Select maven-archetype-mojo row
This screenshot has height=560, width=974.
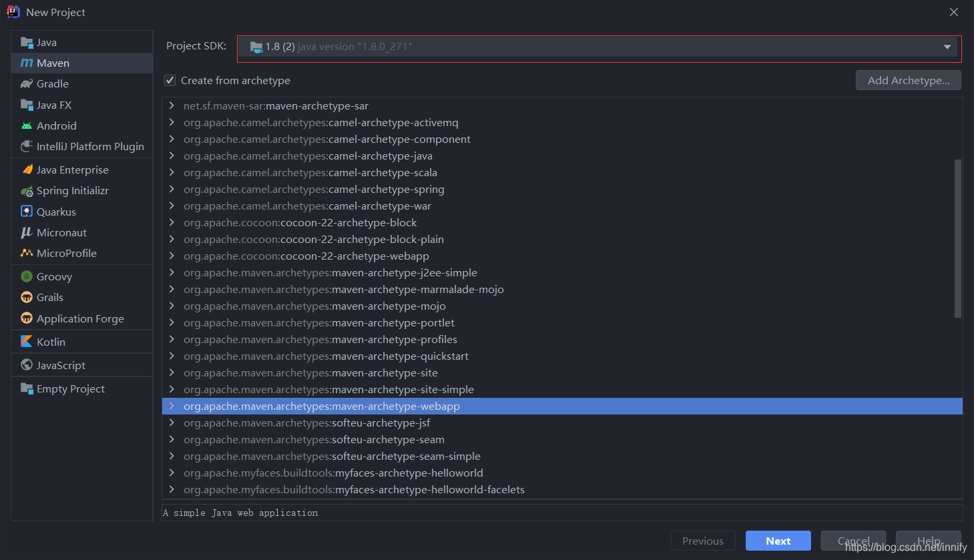(562, 306)
